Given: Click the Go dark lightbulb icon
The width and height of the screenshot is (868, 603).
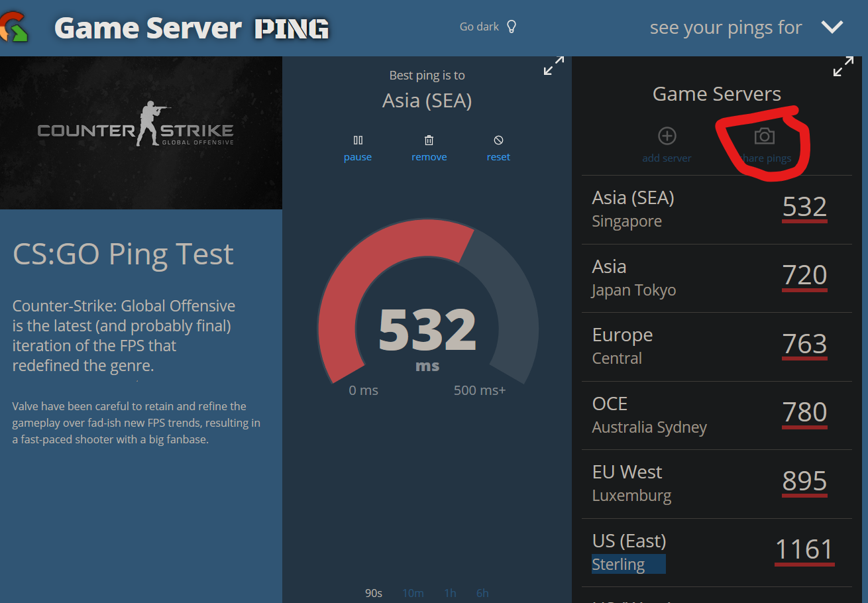Looking at the screenshot, I should tap(510, 26).
